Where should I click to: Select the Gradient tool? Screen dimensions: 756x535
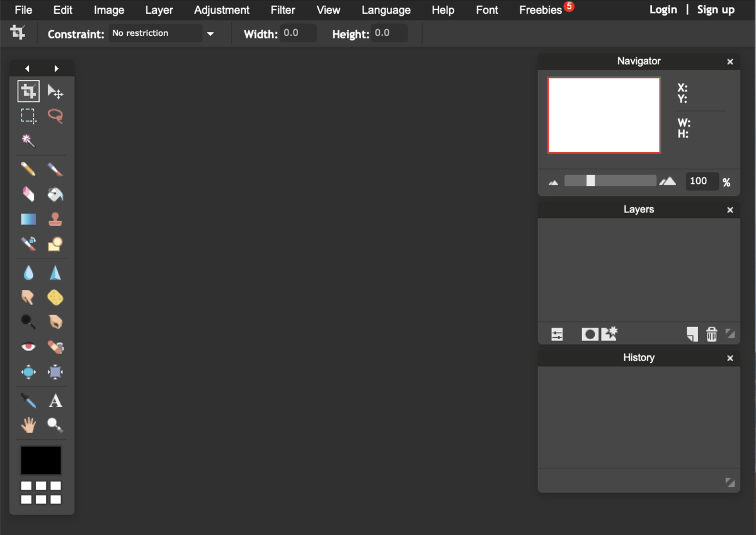click(x=28, y=219)
